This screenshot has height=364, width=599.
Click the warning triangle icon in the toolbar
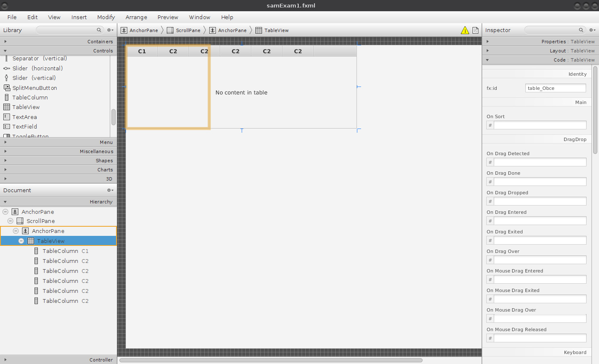[465, 30]
